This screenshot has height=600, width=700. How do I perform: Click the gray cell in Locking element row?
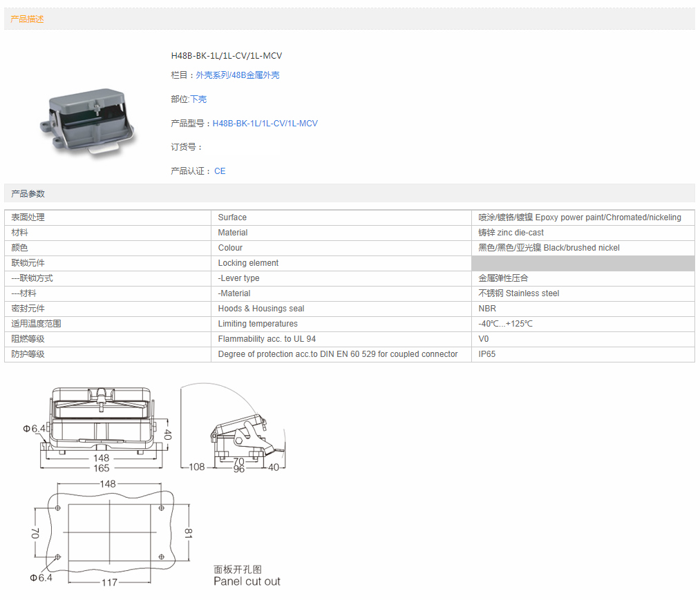click(583, 263)
